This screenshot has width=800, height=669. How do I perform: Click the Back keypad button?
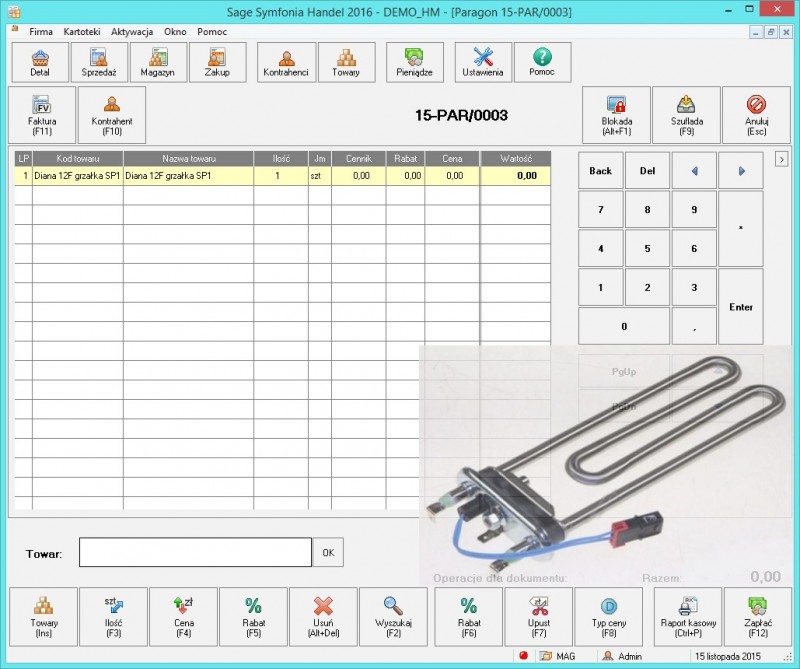pos(601,171)
